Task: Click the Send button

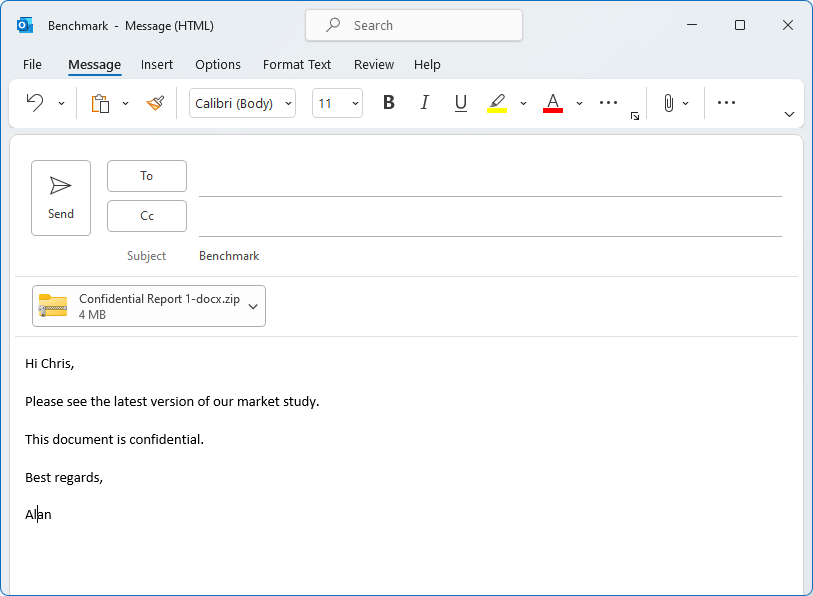Action: [x=61, y=198]
